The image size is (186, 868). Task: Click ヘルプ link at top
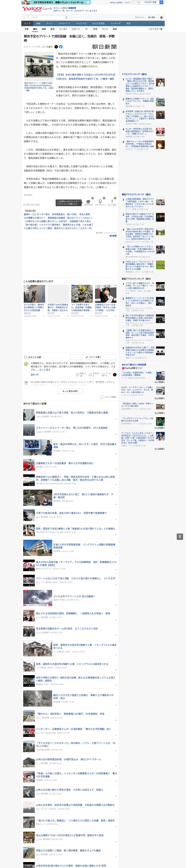pos(127,2)
